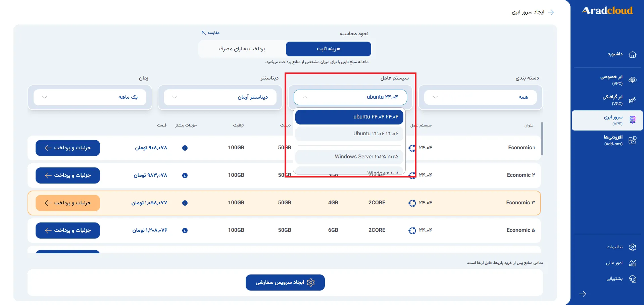Show more info for Economic 5 plan
Screen dimensions: 644x305
pyautogui.click(x=185, y=231)
